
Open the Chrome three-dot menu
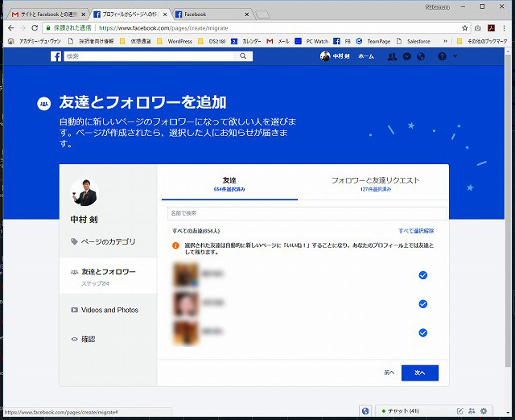[504, 27]
